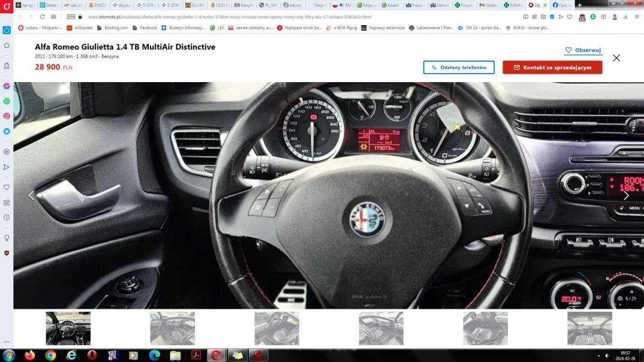Image resolution: width=644 pixels, height=362 pixels.
Task: Select the first dashboard thumbnail
Action: [68, 328]
